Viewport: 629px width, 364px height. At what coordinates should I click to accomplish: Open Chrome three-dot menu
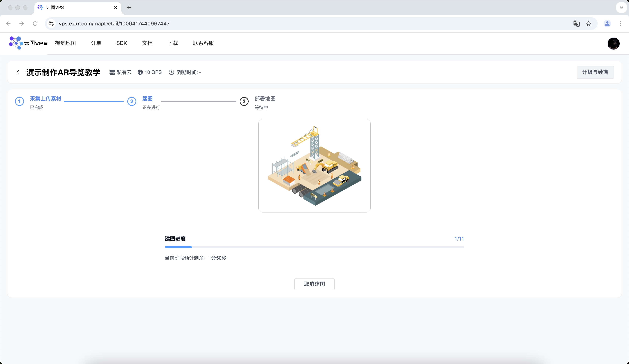click(621, 23)
